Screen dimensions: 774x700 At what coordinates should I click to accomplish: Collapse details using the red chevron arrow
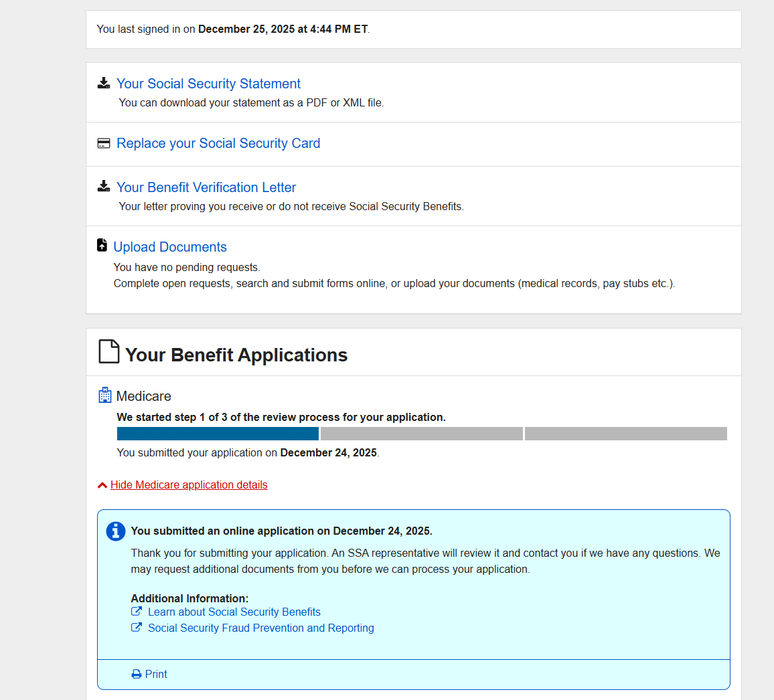tap(102, 485)
